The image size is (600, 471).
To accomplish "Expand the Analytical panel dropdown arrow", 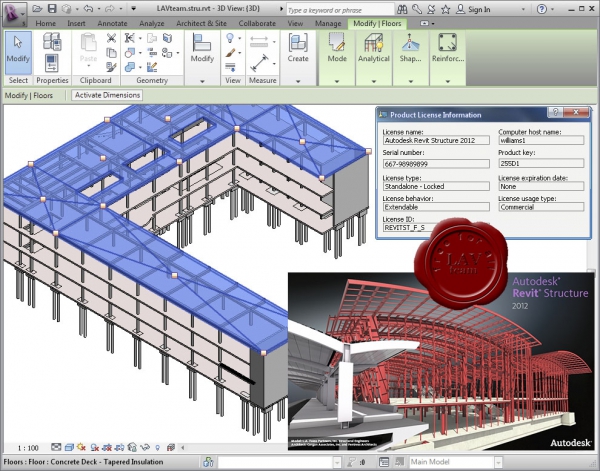I will [374, 81].
